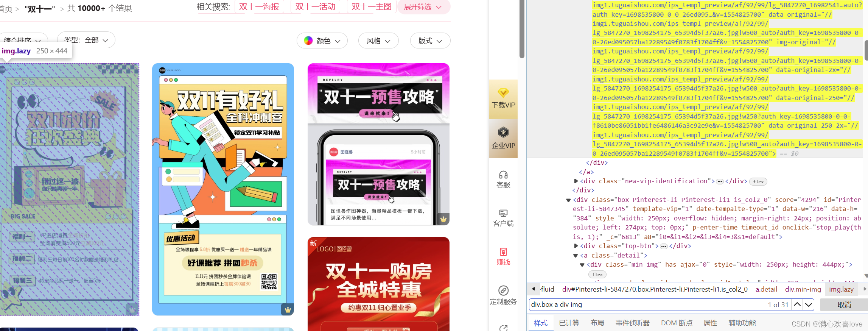The image size is (868, 331).
Task: Open the 风格 style filter dropdown
Action: [378, 41]
